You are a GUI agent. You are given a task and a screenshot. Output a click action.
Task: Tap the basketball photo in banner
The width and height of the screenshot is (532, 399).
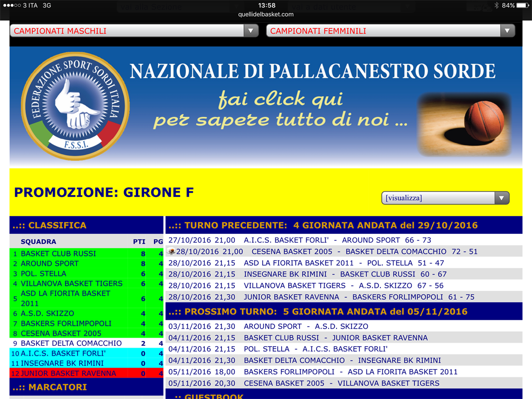[465, 125]
